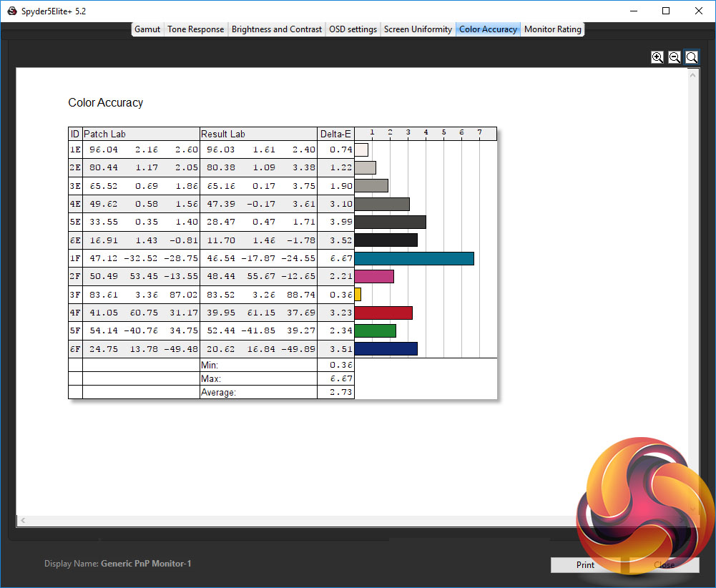Click the zoom-to-fit magnifier icon

(692, 57)
